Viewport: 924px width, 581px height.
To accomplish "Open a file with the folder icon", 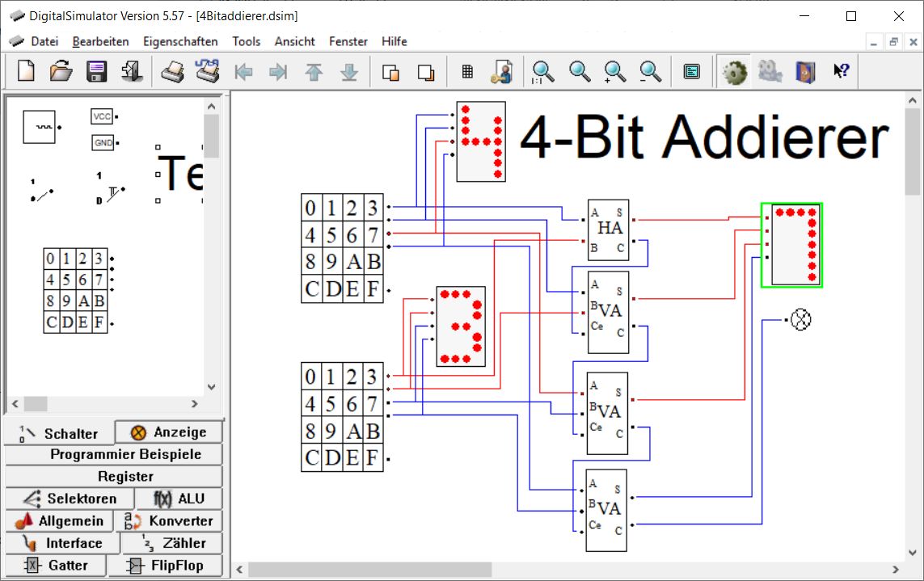I will point(61,72).
